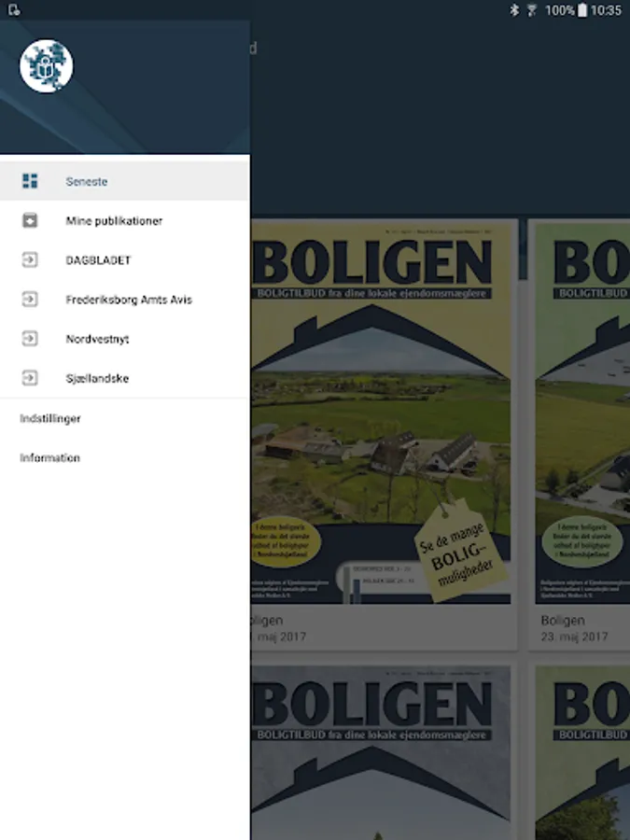Pick Sjællandske from the publication list
The image size is (630, 840).
[x=125, y=378]
